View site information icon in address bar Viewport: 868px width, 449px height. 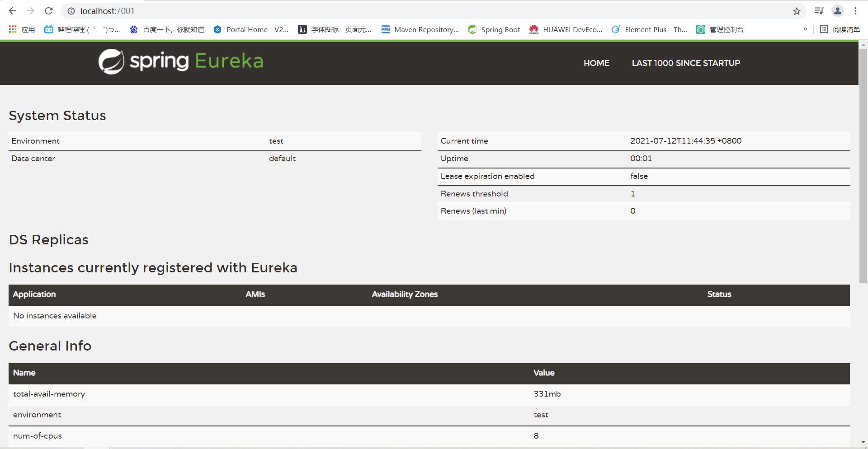point(71,11)
